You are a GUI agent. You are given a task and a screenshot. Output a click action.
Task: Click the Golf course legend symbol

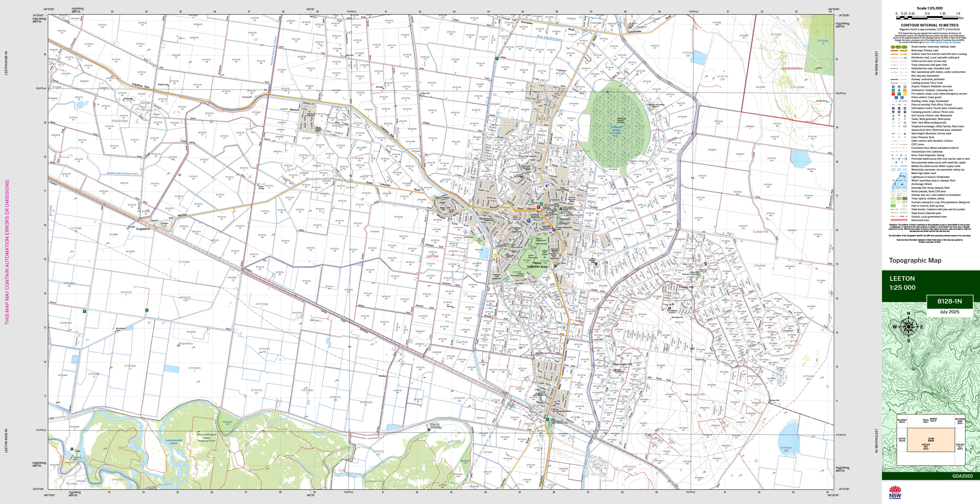893,116
